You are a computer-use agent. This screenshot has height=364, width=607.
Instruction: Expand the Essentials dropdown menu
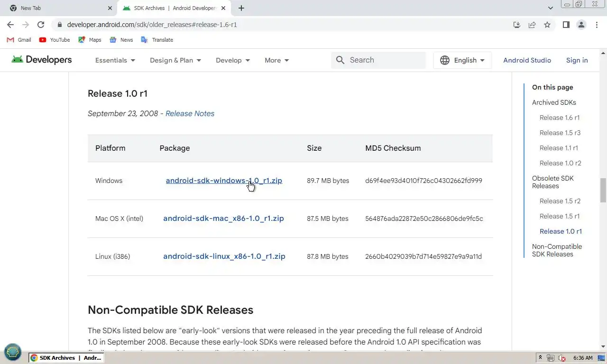pyautogui.click(x=115, y=60)
